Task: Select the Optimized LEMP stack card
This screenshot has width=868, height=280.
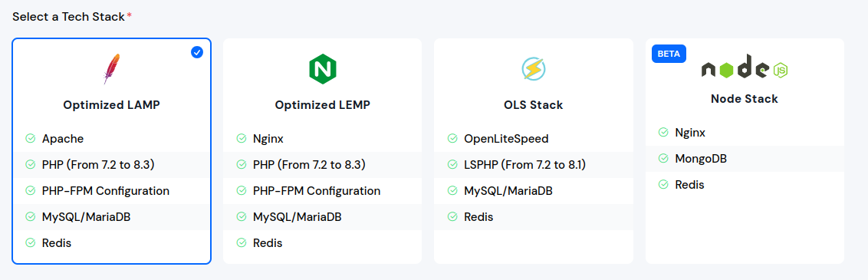Action: 322,151
